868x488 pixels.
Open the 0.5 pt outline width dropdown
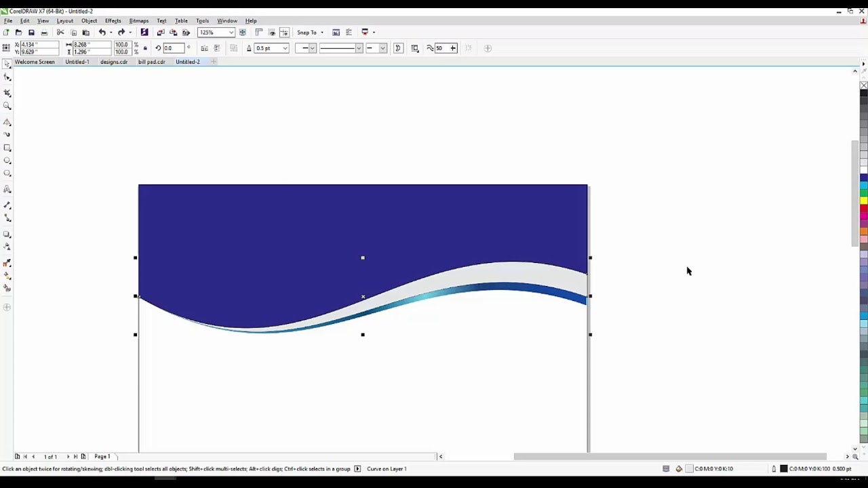coord(285,48)
